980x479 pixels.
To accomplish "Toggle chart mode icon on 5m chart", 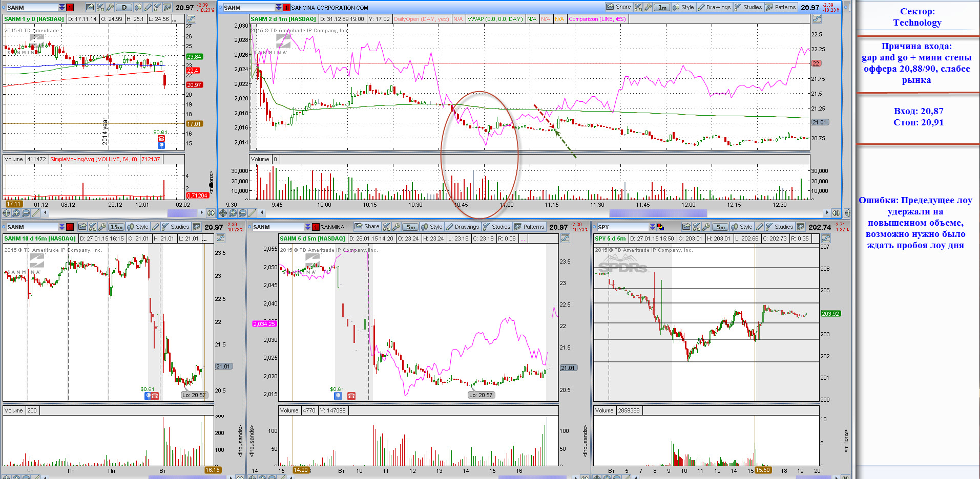I will 565,238.
